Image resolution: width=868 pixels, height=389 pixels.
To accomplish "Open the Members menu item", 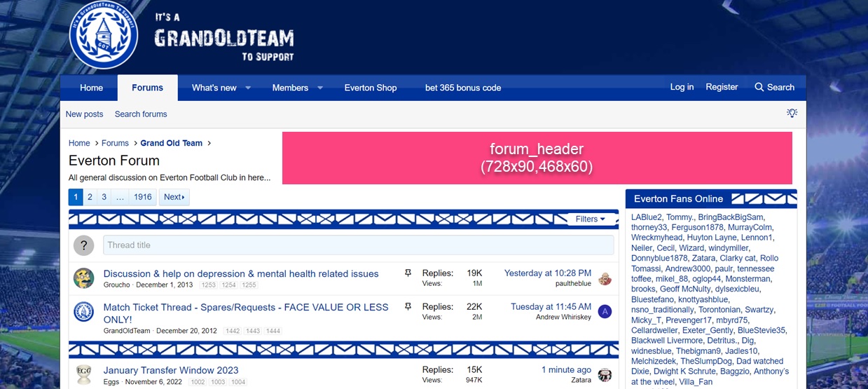I will (290, 88).
